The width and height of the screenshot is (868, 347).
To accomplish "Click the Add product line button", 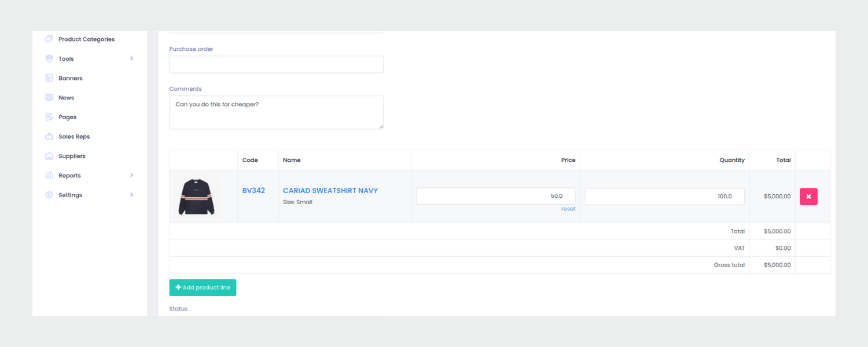I will tap(203, 287).
